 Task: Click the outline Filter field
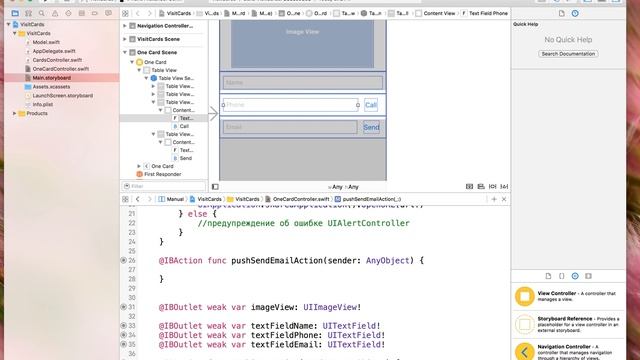[164, 186]
